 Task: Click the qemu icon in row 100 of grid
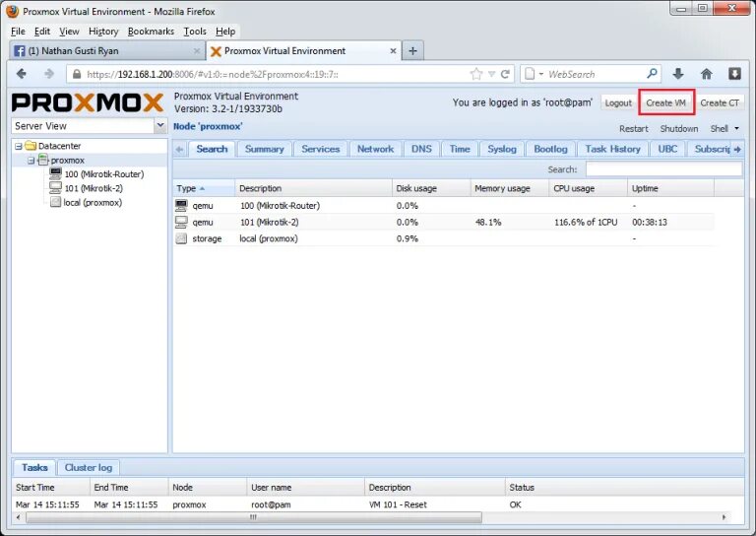click(x=181, y=206)
